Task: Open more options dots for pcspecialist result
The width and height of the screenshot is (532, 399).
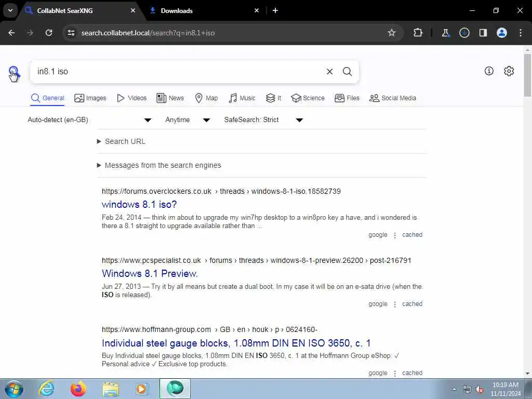Action: (395, 304)
